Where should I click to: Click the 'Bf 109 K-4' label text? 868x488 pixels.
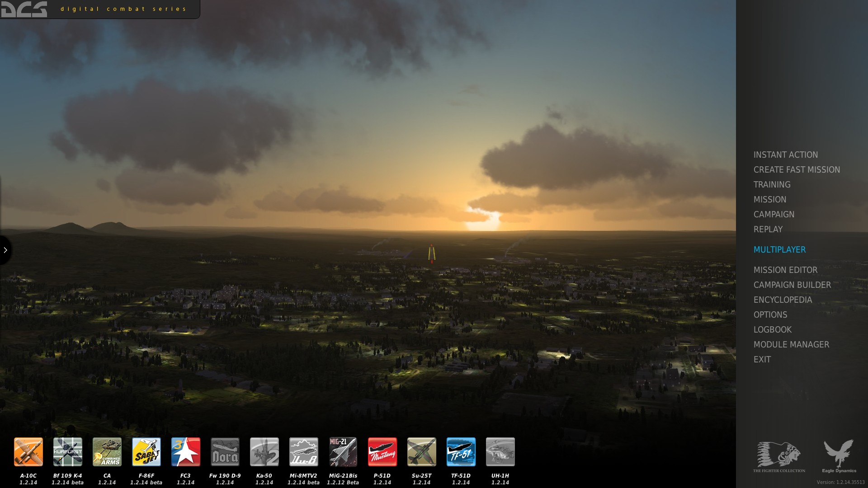pos(67,476)
